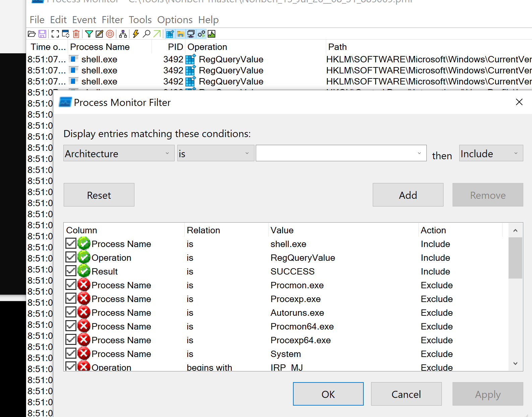Click the Reset button
This screenshot has height=417, width=532.
coord(99,195)
